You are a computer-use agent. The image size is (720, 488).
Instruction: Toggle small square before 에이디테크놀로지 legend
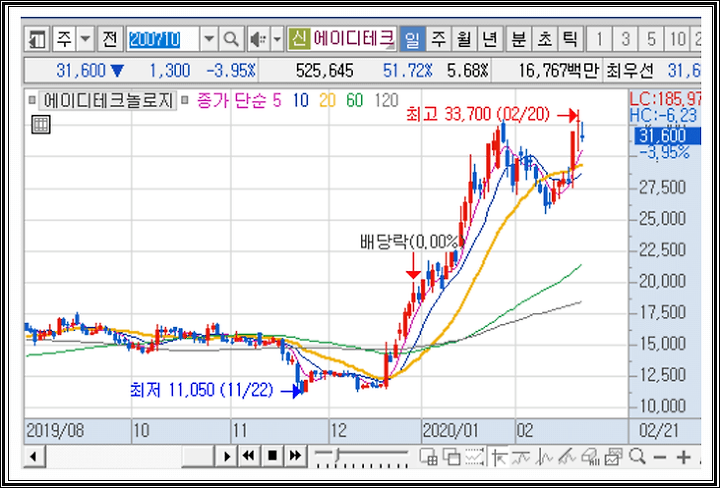click(x=32, y=99)
